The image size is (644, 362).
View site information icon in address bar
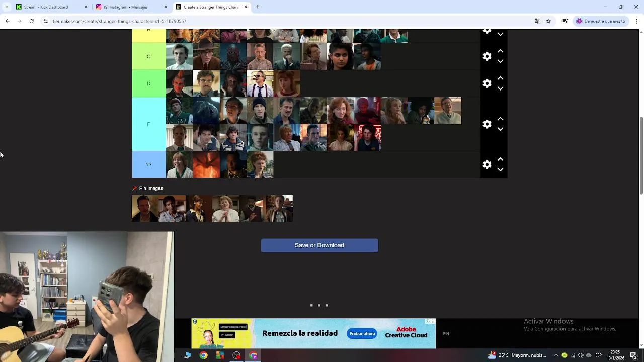point(46,21)
